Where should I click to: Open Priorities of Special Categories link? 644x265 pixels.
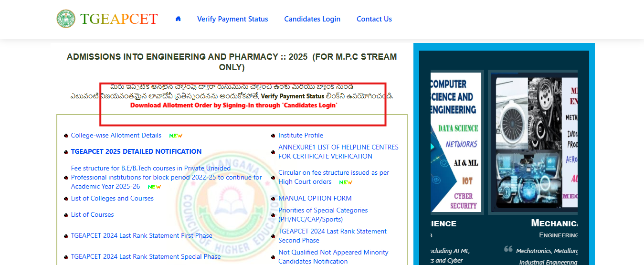(323, 215)
